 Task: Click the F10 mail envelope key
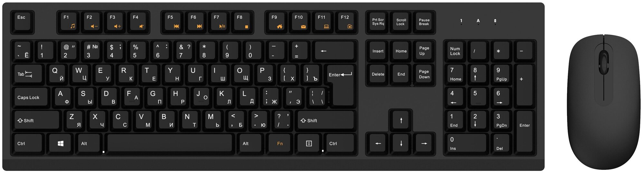pos(300,22)
